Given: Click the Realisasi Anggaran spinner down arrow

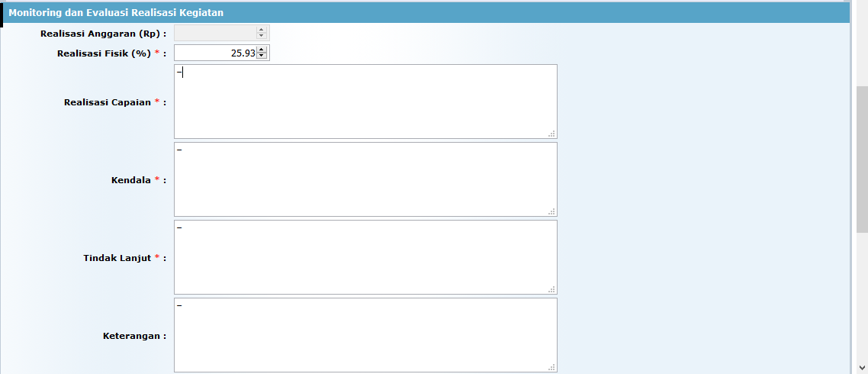Looking at the screenshot, I should pos(262,36).
